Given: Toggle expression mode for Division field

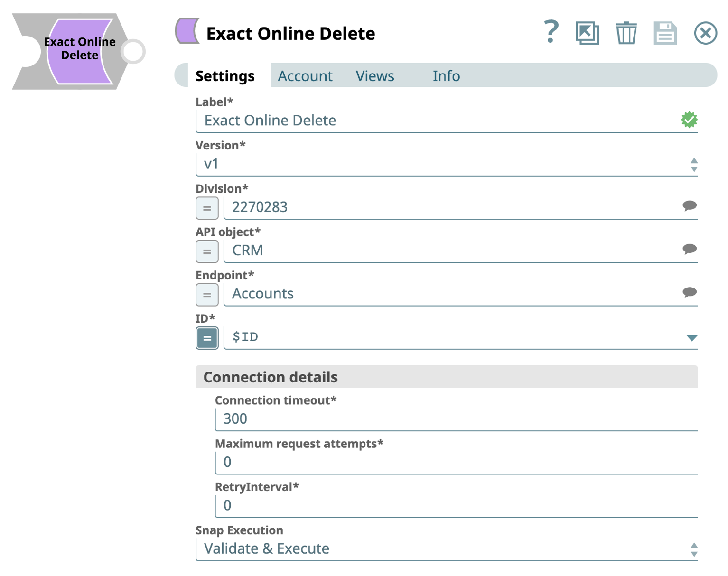Looking at the screenshot, I should (207, 208).
